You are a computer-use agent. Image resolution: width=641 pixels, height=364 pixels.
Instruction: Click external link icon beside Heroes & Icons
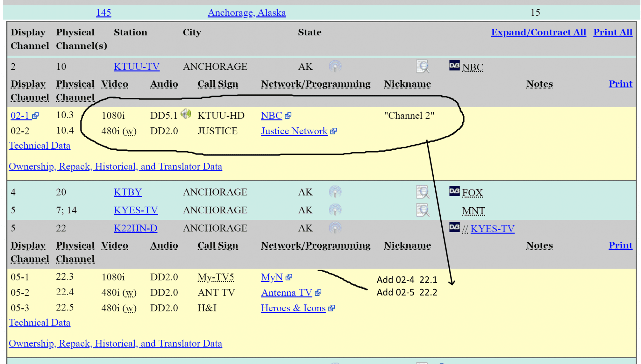(x=331, y=308)
